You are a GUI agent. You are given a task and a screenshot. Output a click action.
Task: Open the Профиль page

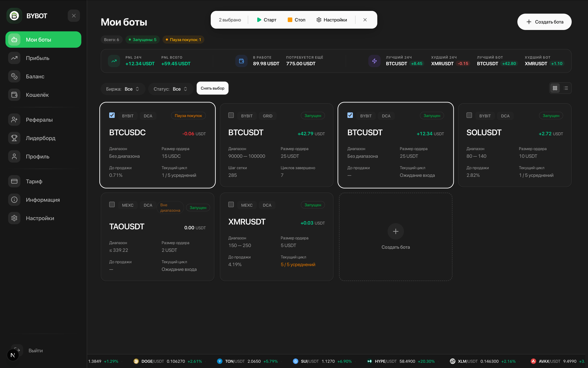43,157
